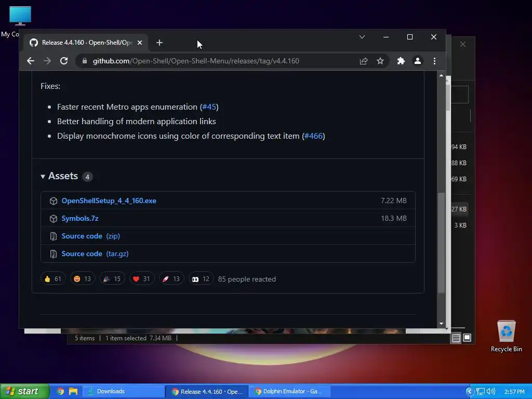
Task: Open network icon in system tray
Action: pyautogui.click(x=481, y=392)
